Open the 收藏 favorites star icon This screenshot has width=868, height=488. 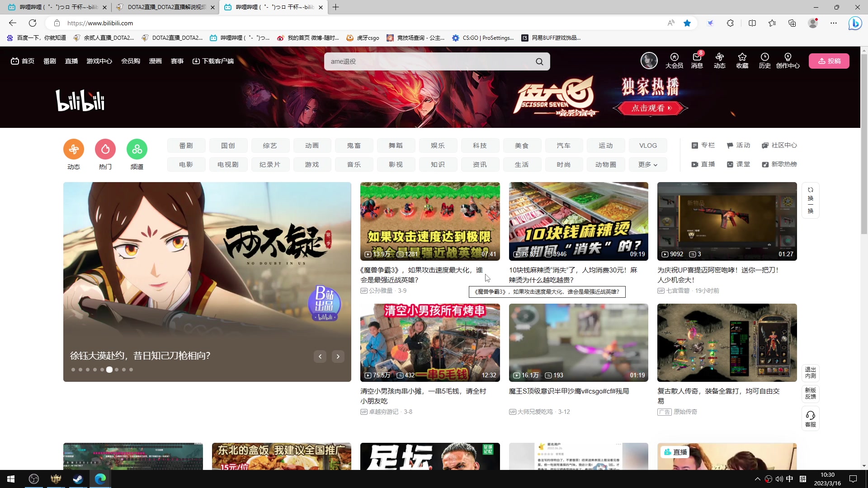point(742,60)
